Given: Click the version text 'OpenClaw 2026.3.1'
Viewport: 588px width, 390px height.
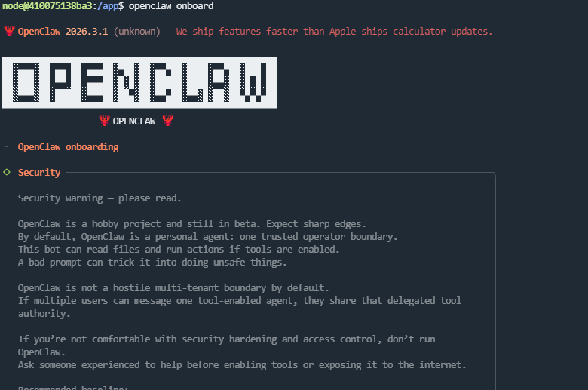Looking at the screenshot, I should click(x=63, y=32).
